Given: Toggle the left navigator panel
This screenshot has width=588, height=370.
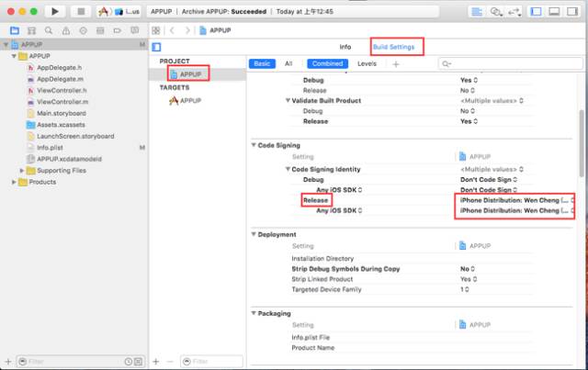Looking at the screenshot, I should [536, 12].
